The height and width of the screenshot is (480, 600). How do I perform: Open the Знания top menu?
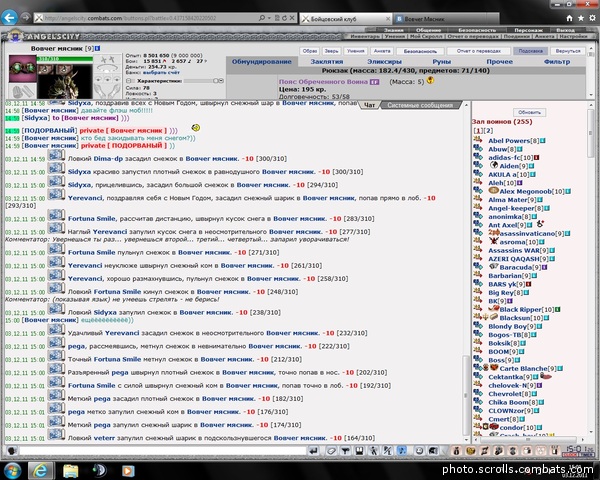coord(393,30)
